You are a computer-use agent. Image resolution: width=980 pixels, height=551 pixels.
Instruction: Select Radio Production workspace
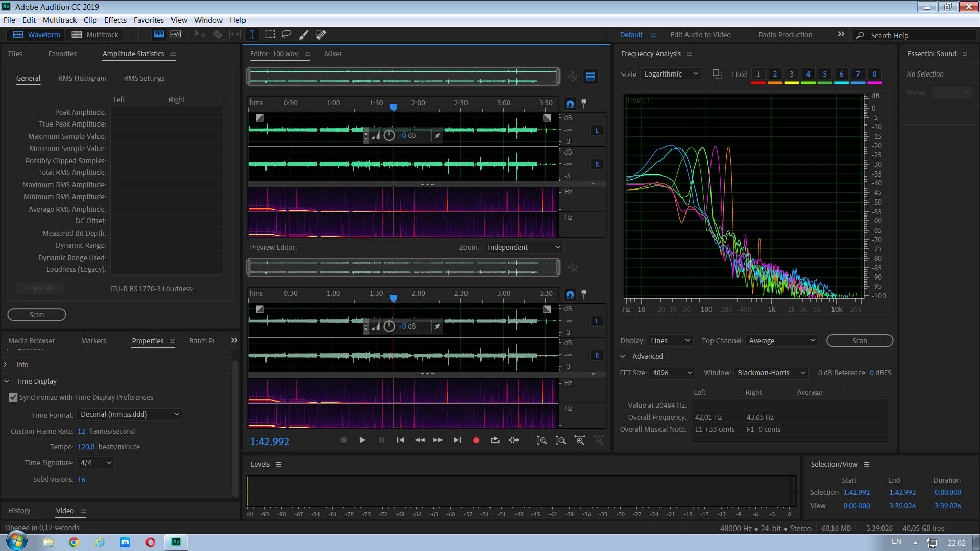(785, 35)
